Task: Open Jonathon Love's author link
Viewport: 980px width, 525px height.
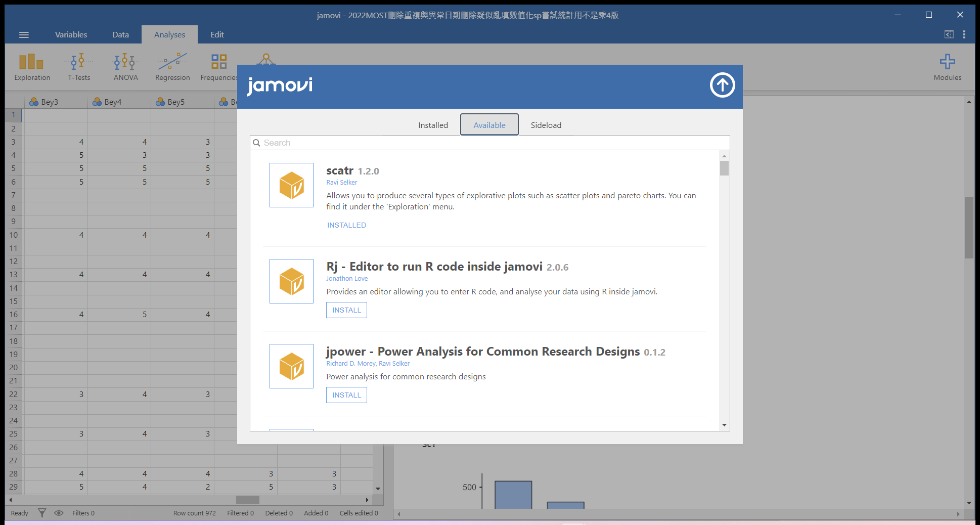Action: 347,278
